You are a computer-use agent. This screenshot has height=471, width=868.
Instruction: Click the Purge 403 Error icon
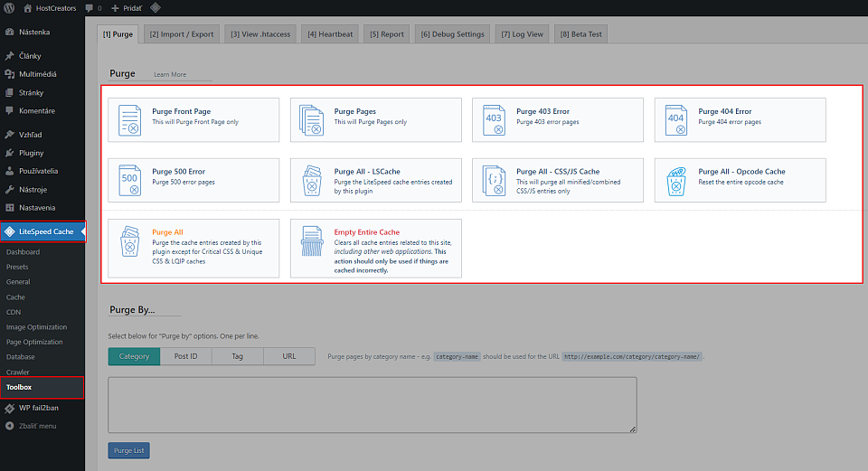pyautogui.click(x=494, y=120)
